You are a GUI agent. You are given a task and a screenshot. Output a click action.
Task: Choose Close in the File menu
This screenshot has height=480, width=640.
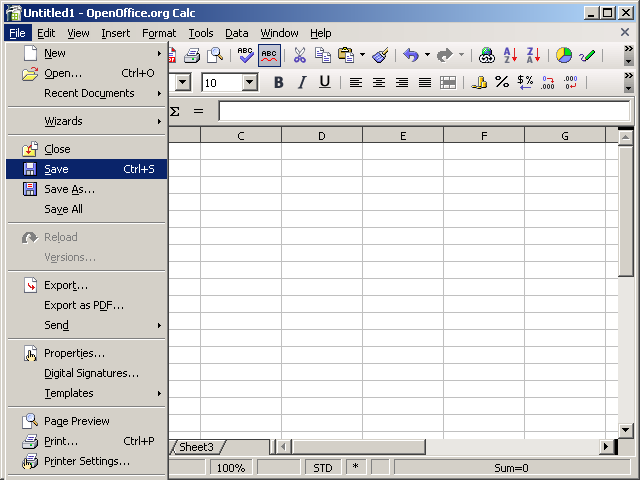(87, 149)
